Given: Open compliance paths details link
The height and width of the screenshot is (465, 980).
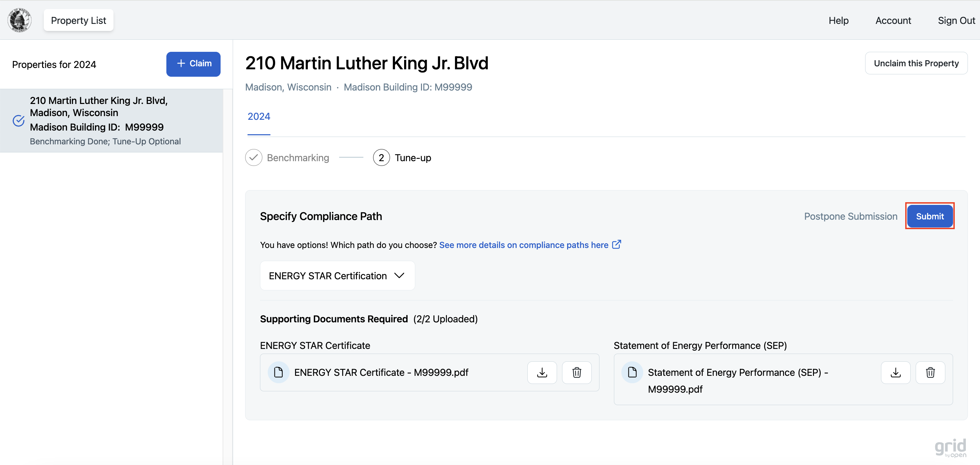Looking at the screenshot, I should (x=523, y=245).
